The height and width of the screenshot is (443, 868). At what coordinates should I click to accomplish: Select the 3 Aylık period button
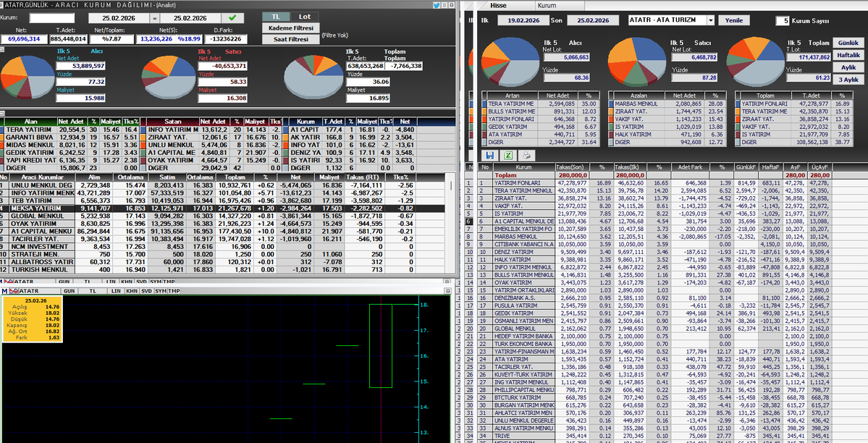point(848,79)
